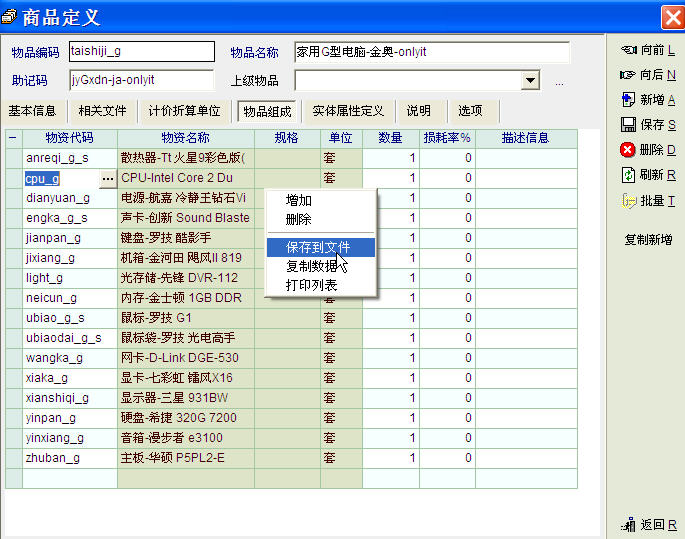Click the ellipsis next to 上级物品
The width and height of the screenshot is (685, 539).
(559, 82)
